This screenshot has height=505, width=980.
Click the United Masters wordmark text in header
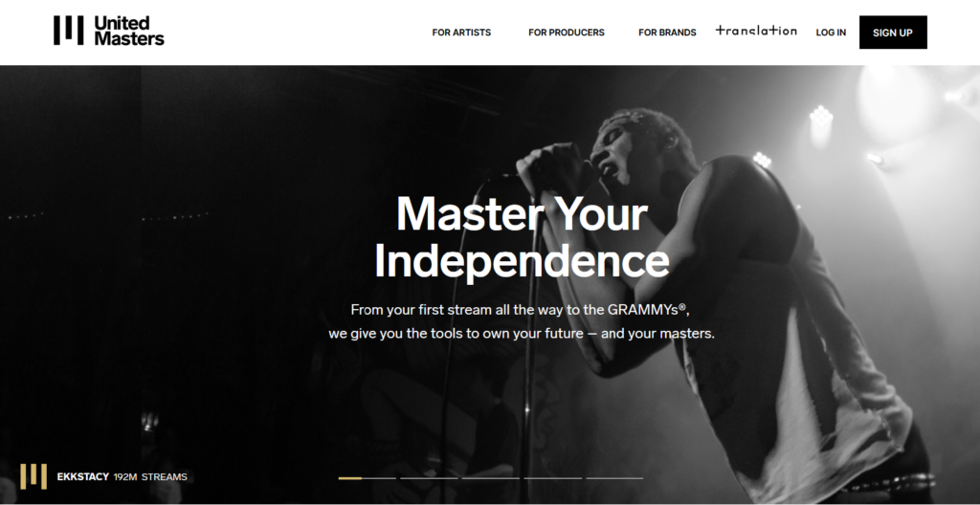129,31
